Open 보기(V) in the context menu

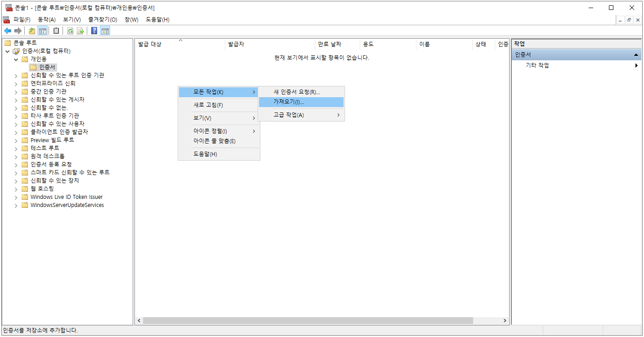click(219, 118)
